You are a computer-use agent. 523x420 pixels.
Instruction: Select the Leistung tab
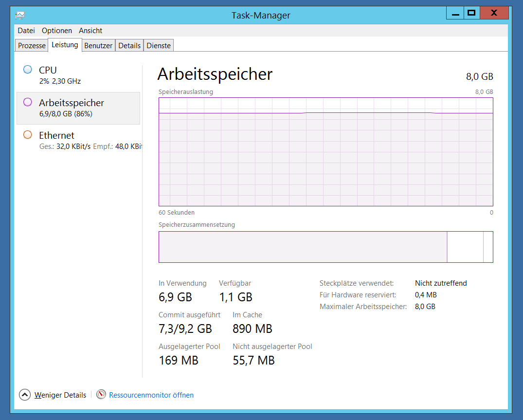[x=65, y=45]
